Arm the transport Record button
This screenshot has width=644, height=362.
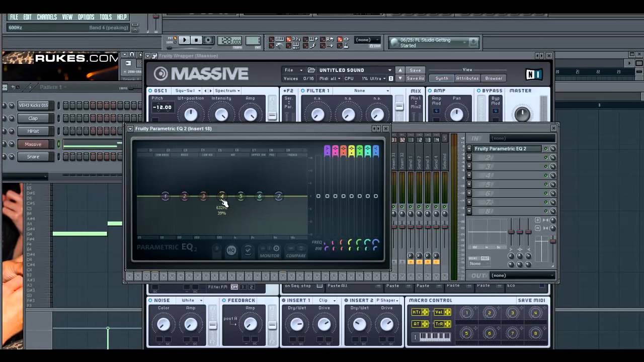[x=208, y=40]
